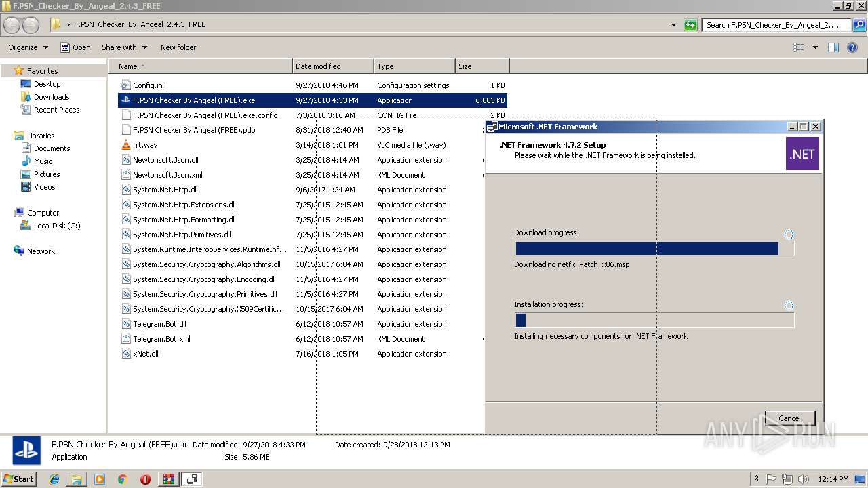868x488 pixels.
Task: Click Open in the Explorer toolbar
Action: point(75,47)
